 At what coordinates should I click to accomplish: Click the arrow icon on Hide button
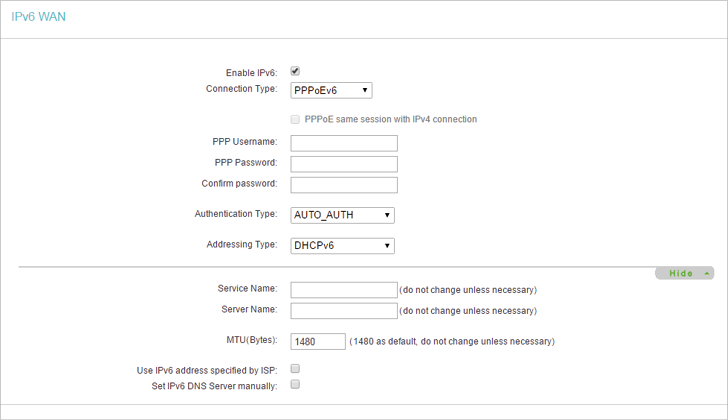pos(707,273)
